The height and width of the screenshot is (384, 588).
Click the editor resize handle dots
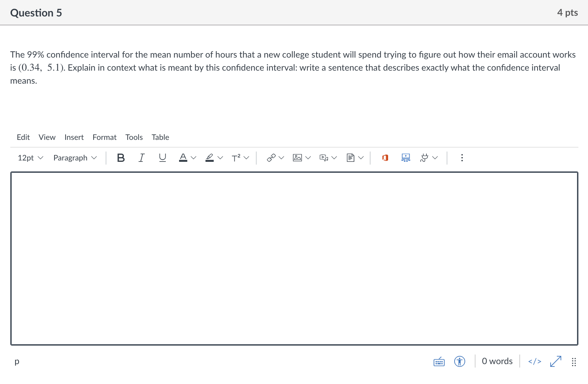[574, 362]
